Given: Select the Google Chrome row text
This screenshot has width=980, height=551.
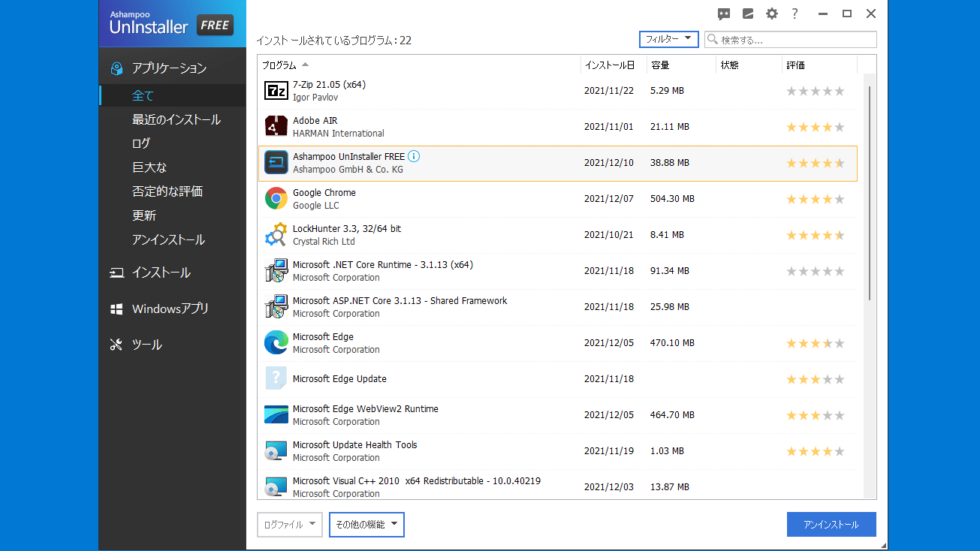Looking at the screenshot, I should click(x=324, y=193).
